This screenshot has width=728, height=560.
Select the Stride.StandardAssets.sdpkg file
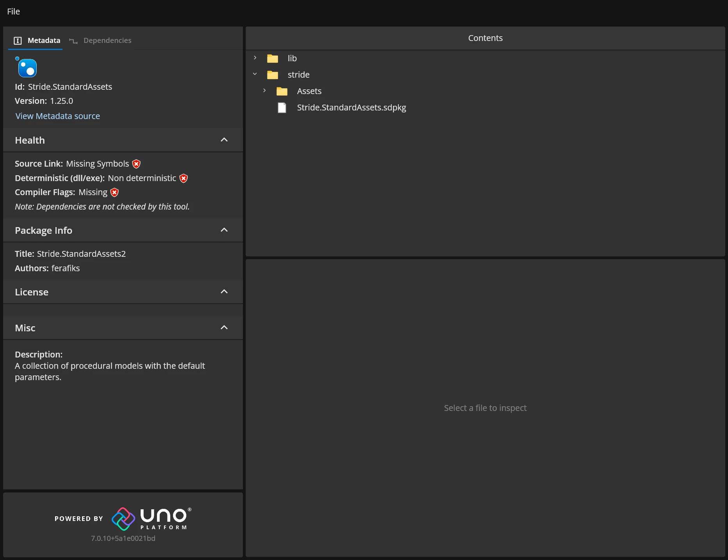pos(485,108)
